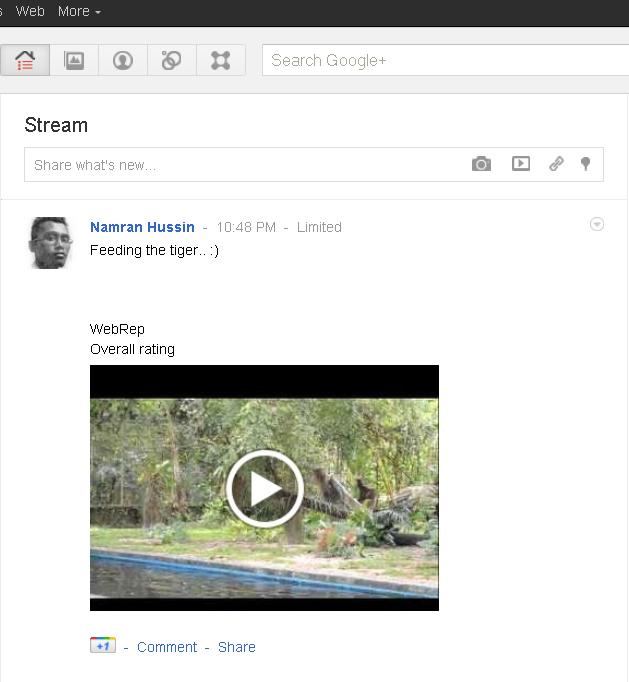The width and height of the screenshot is (629, 682).
Task: Go to the Home stream icon
Action: (25, 60)
